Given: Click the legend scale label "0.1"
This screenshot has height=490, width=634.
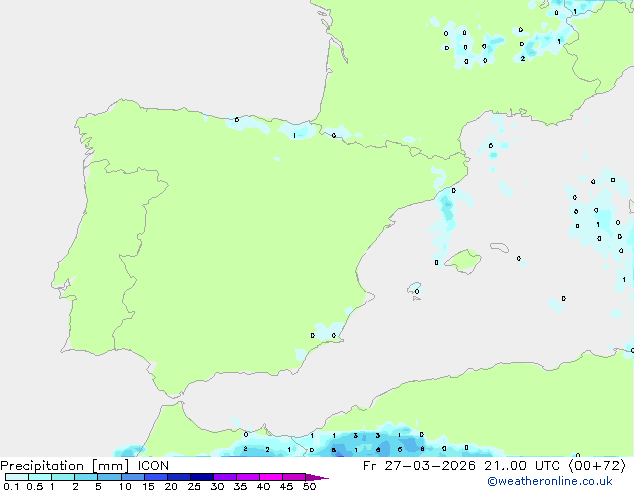Looking at the screenshot, I should pyautogui.click(x=11, y=486).
